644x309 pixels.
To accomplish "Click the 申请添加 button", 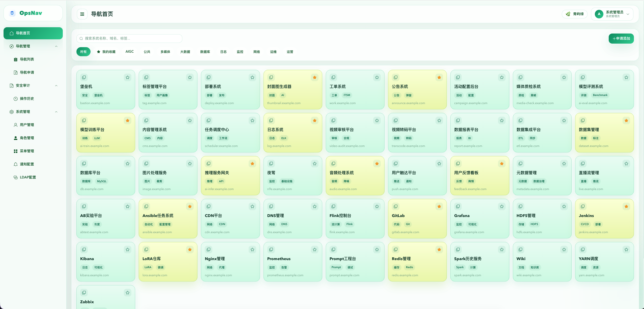I will click(x=621, y=39).
